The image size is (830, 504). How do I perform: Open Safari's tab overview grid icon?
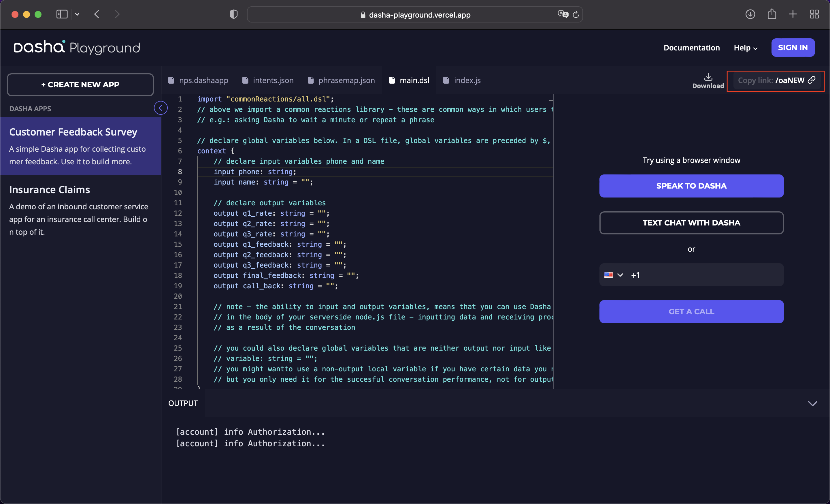coord(814,14)
